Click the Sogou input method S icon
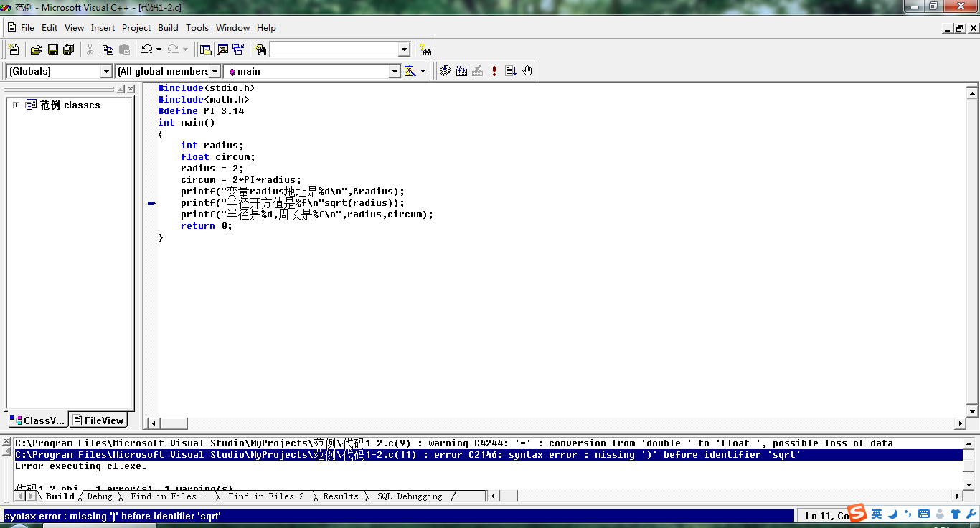Screen dimensions: 980x528 tap(858, 514)
